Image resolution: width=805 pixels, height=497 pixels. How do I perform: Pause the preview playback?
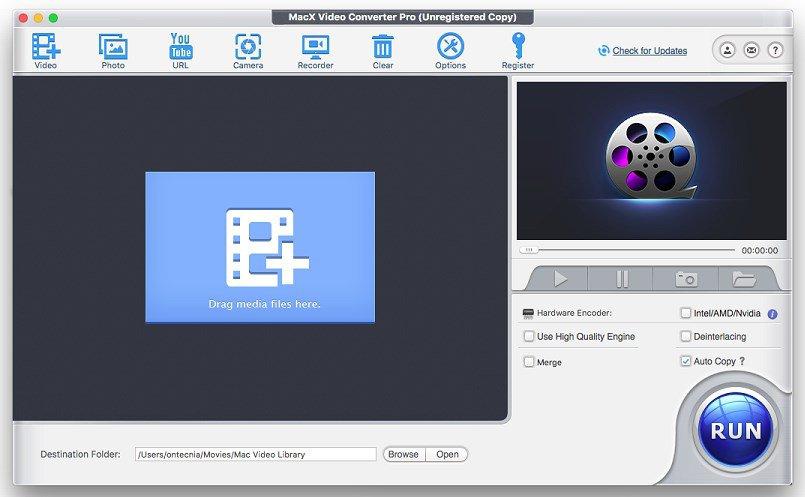621,279
